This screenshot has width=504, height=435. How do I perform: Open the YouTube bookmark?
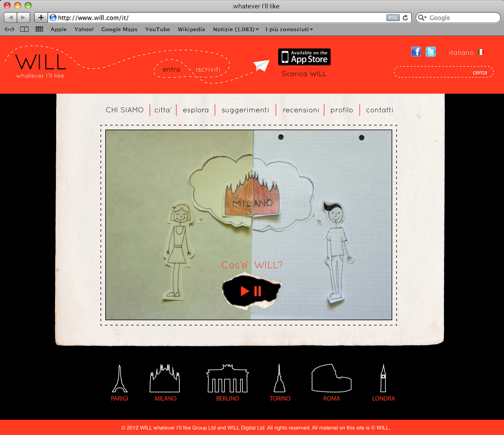tap(158, 29)
